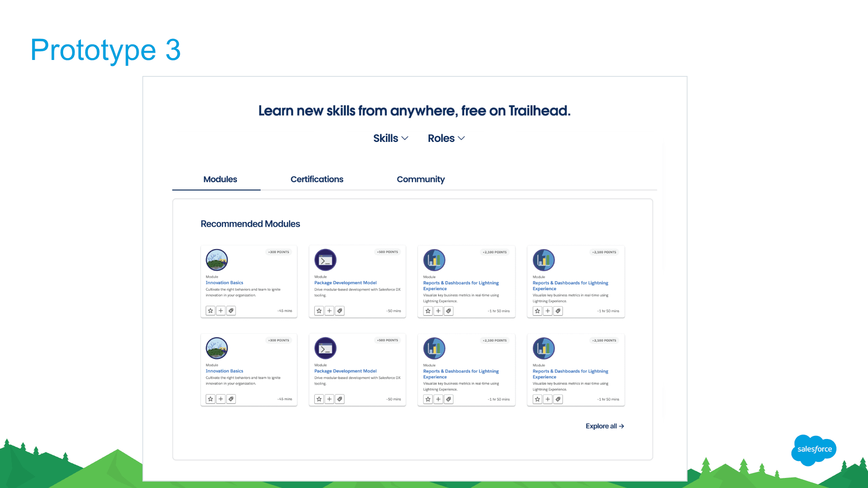
Task: Open the bottom-row Package Development Model title link
Action: tap(345, 371)
